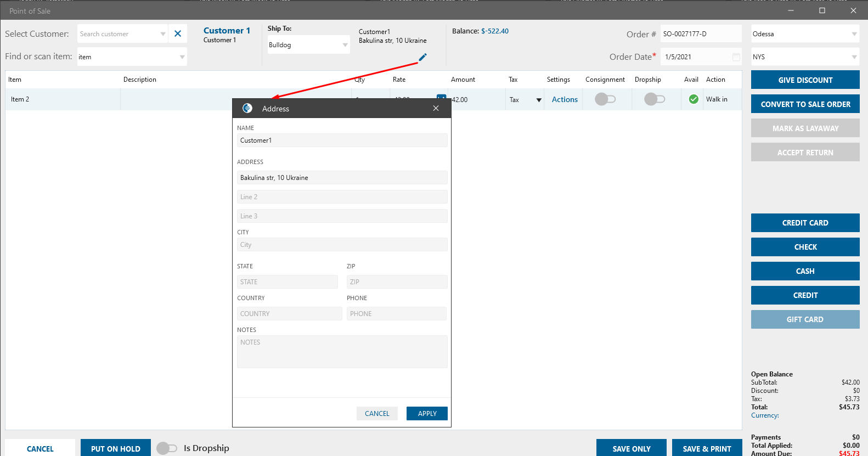Screen dimensions: 868x456
Task: Focus the City field
Action: point(342,245)
